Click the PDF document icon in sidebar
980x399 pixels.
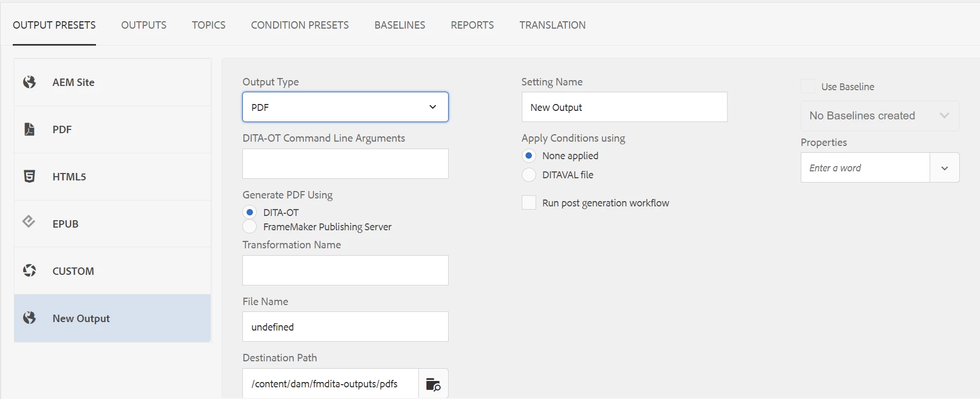point(30,129)
